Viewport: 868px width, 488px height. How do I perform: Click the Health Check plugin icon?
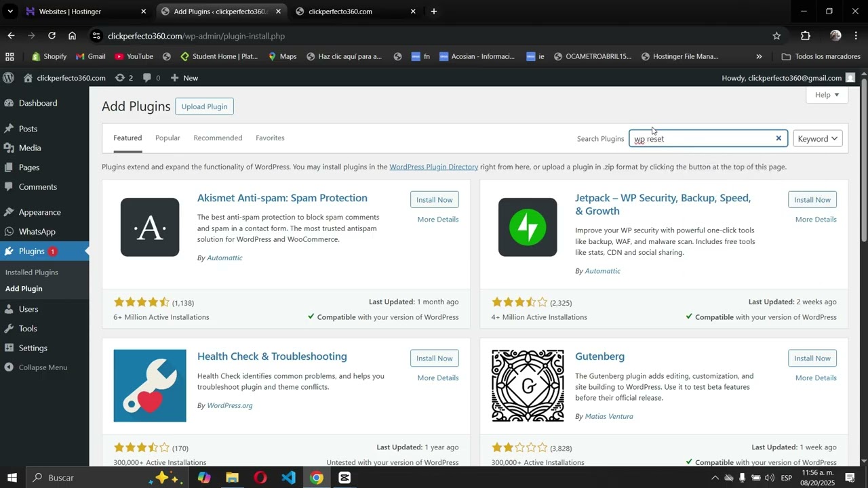[150, 386]
